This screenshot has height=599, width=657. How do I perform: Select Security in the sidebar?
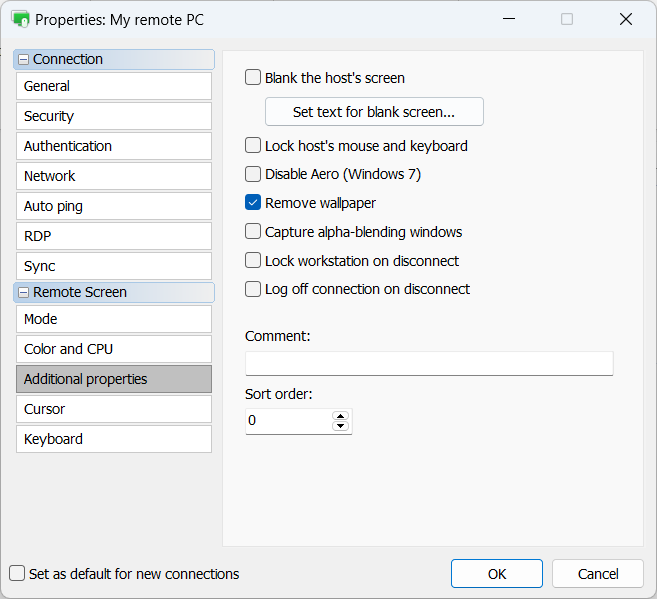pyautogui.click(x=113, y=116)
